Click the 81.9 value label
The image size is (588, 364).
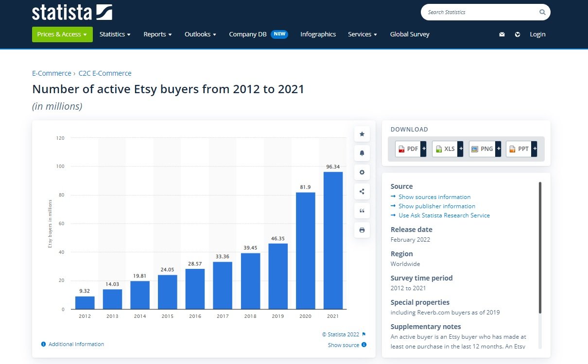[x=306, y=187]
